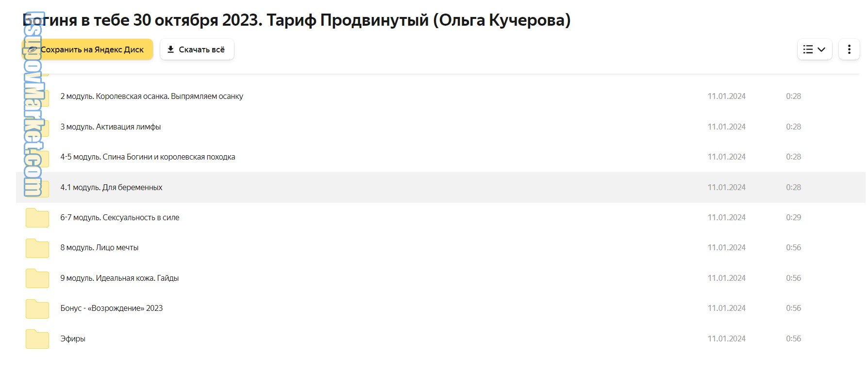868x371 pixels.
Task: Click the Yandex Disk logo on the save button
Action: point(32,49)
